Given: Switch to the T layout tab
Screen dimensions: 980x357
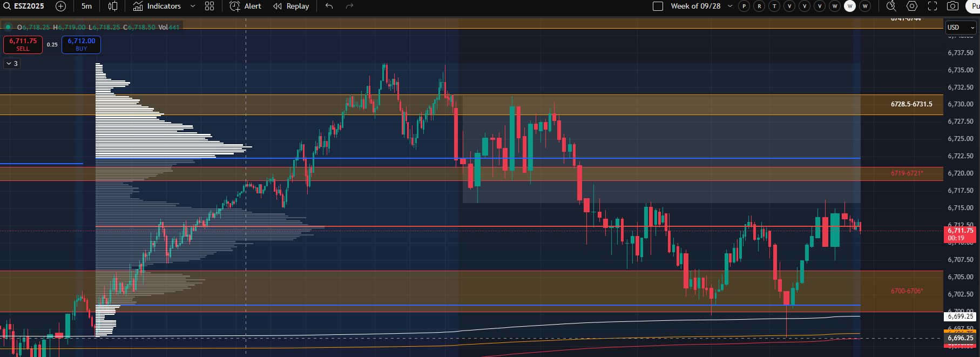Looking at the screenshot, I should pos(774,6).
